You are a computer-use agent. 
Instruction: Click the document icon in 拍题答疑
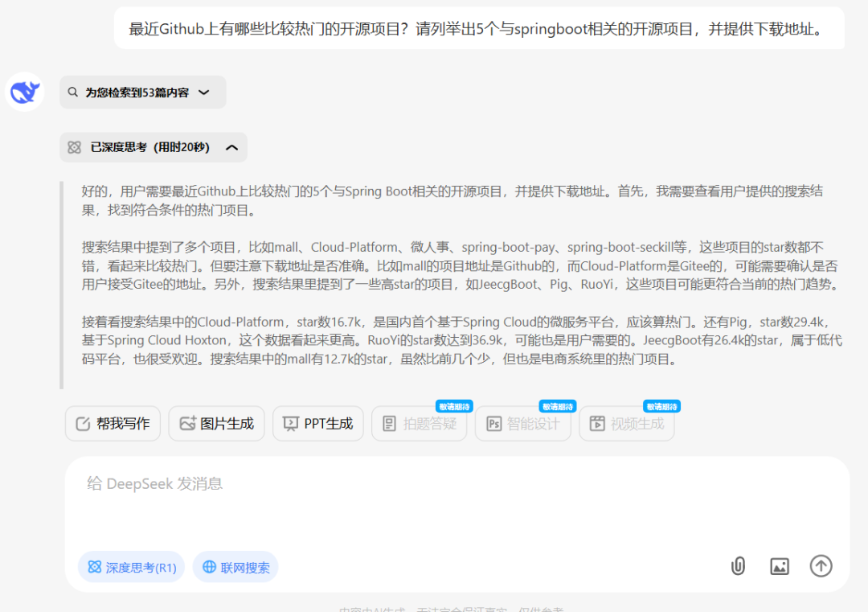tap(390, 424)
